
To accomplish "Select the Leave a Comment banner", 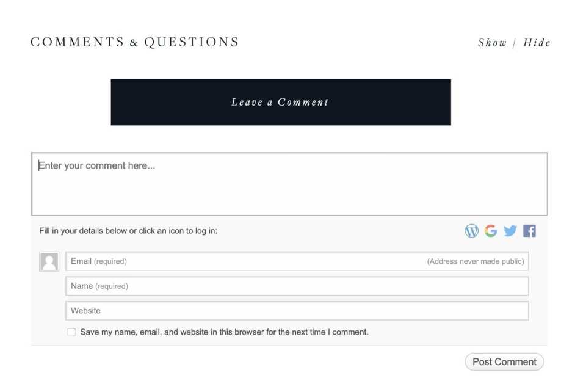I will coord(280,102).
